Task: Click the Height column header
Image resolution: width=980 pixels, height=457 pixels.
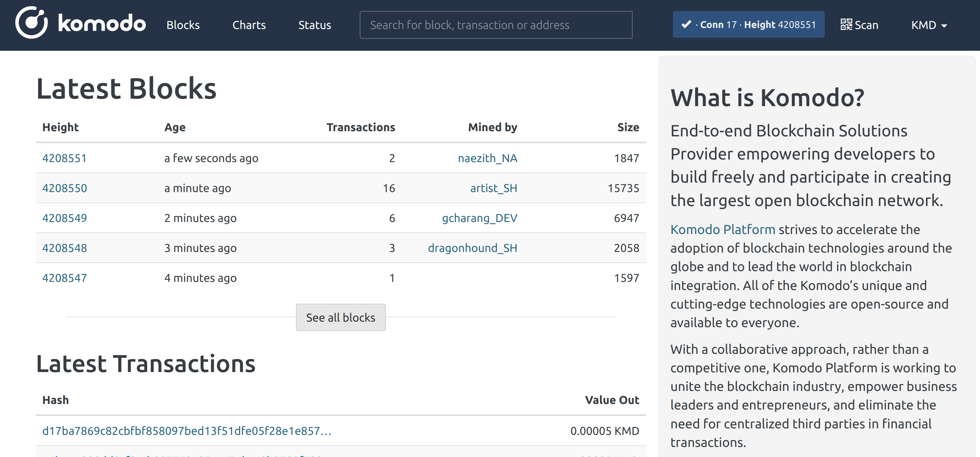Action: [x=60, y=127]
